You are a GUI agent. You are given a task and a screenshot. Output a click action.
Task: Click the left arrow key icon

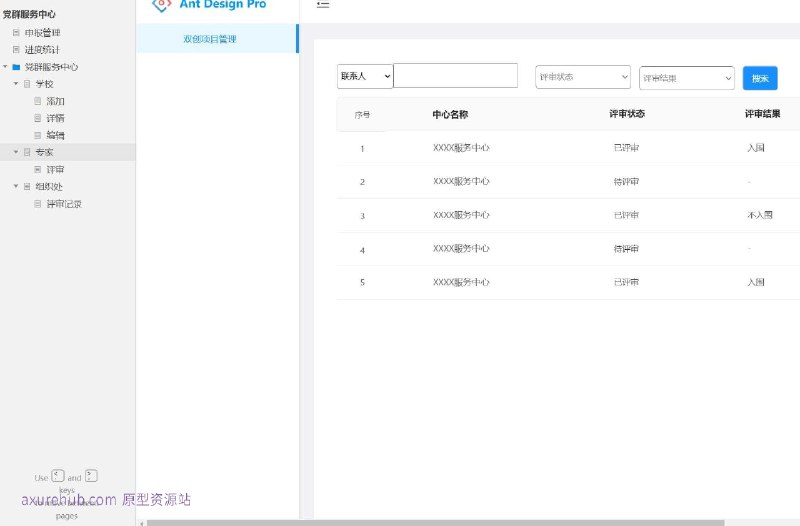click(58, 476)
